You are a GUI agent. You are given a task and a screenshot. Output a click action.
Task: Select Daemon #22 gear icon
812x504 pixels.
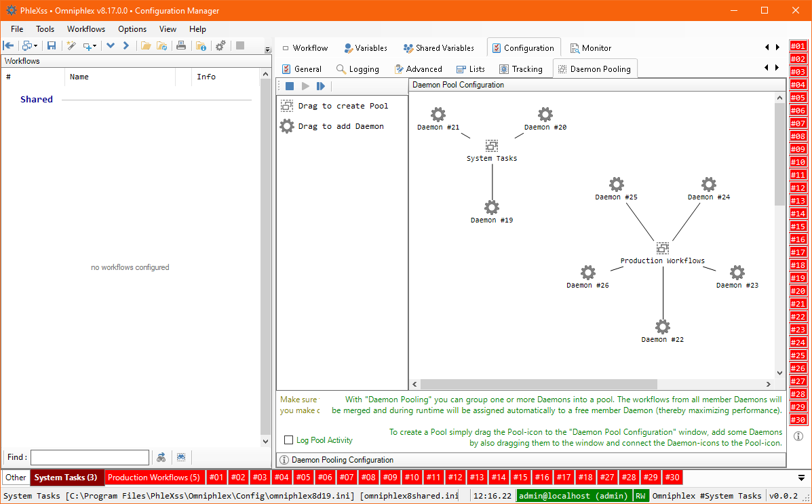tap(663, 327)
